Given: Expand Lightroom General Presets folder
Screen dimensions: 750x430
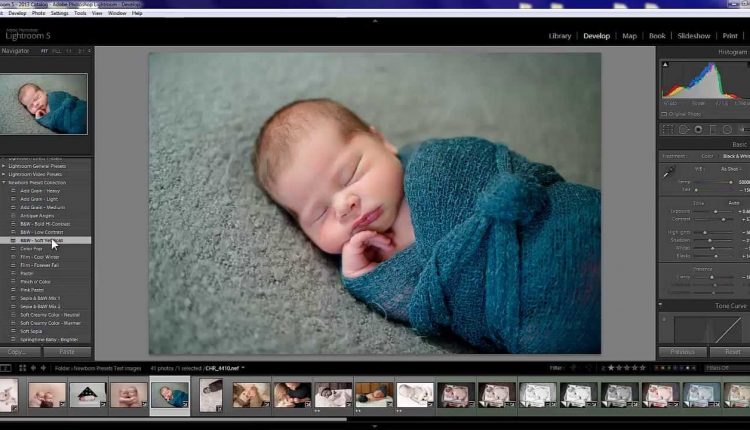Looking at the screenshot, I should click(x=4, y=166).
